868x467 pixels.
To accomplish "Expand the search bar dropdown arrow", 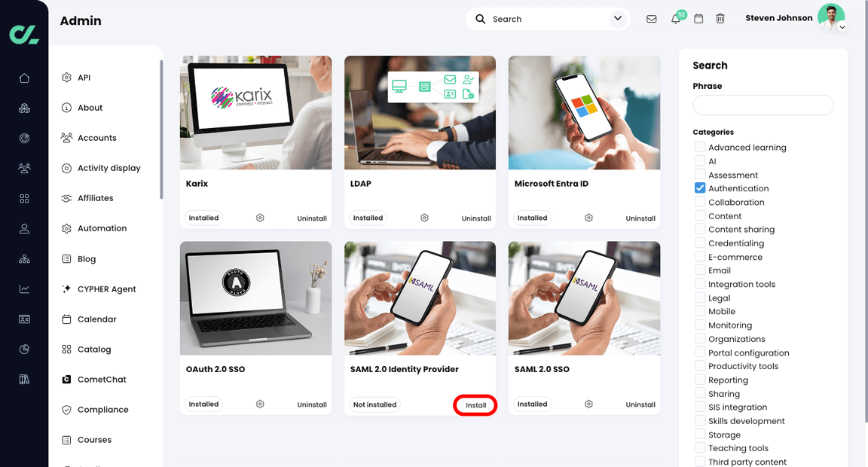I will (618, 19).
